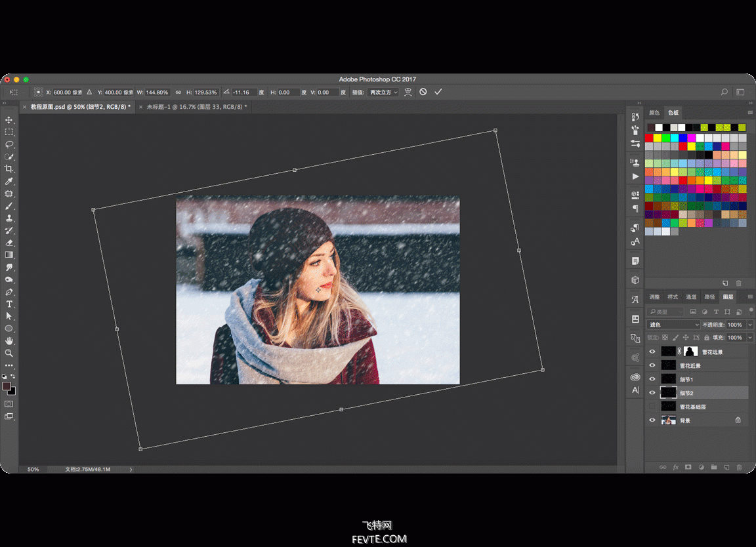The width and height of the screenshot is (756, 547).
Task: Select the 雪花远景 layer mask thumbnail
Action: [x=691, y=352]
